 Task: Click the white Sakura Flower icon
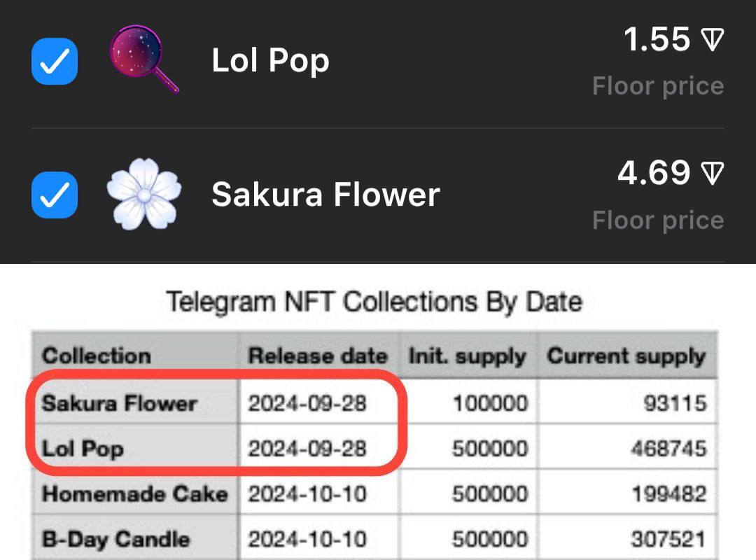pos(143,193)
